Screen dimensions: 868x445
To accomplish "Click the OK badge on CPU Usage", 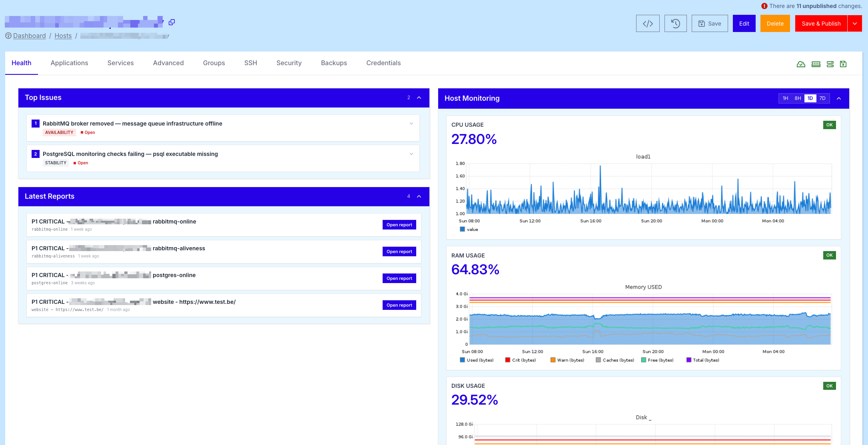I will point(830,125).
